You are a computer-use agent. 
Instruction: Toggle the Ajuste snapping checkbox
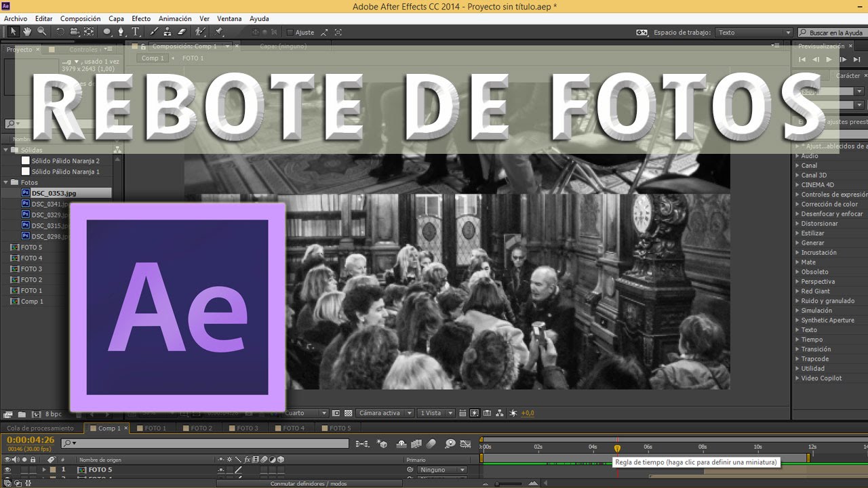pyautogui.click(x=290, y=33)
